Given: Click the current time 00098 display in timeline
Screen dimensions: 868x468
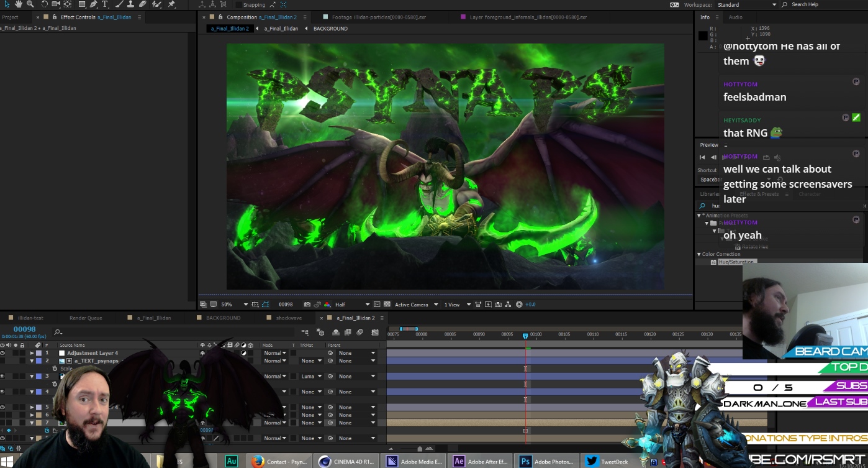Looking at the screenshot, I should [x=25, y=329].
